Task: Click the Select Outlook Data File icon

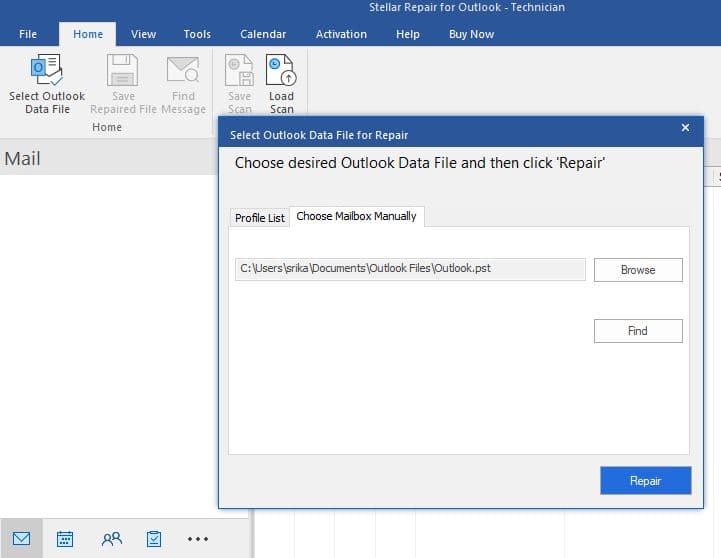Action: tap(47, 70)
